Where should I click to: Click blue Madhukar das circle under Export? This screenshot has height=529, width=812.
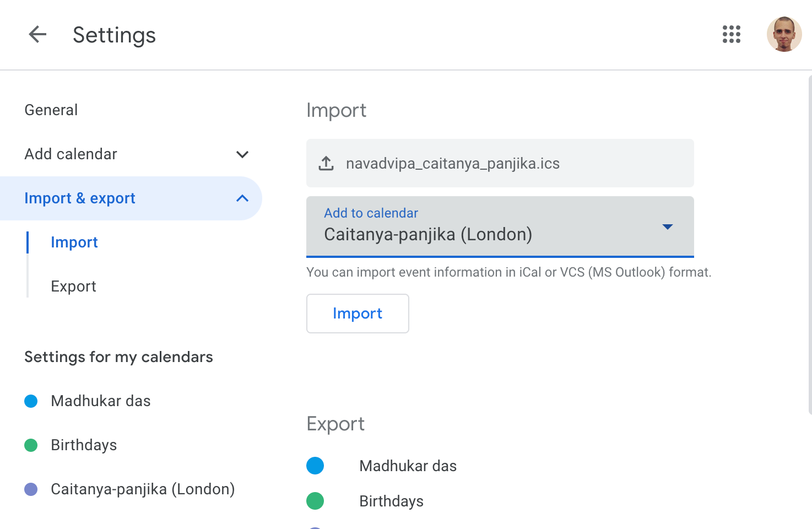(x=315, y=466)
